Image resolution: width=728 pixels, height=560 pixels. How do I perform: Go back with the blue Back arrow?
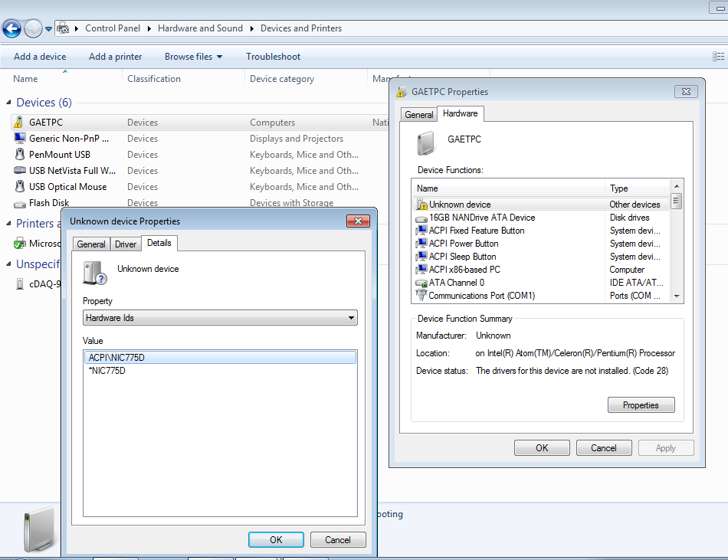click(11, 29)
